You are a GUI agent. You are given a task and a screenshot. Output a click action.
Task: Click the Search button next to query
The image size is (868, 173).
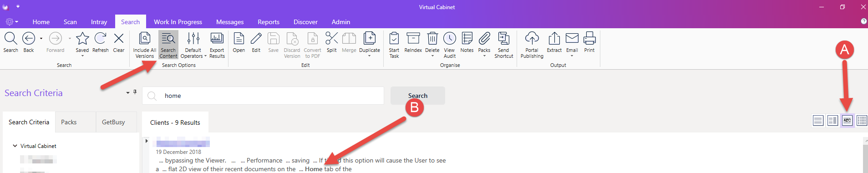tap(417, 96)
